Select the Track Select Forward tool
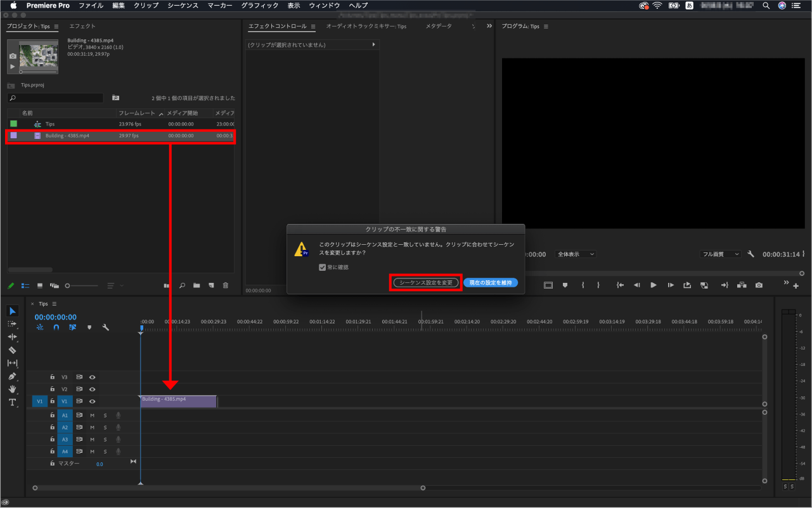 (x=13, y=324)
